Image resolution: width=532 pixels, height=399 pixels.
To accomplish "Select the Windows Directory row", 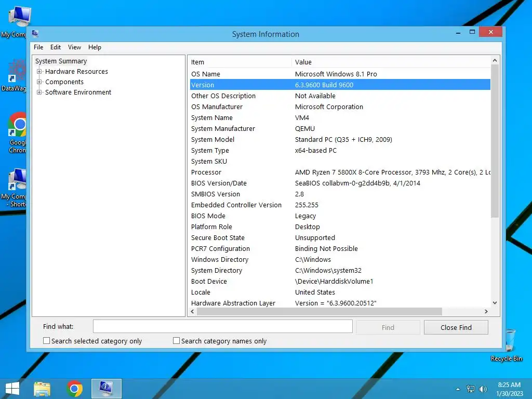I will point(340,260).
